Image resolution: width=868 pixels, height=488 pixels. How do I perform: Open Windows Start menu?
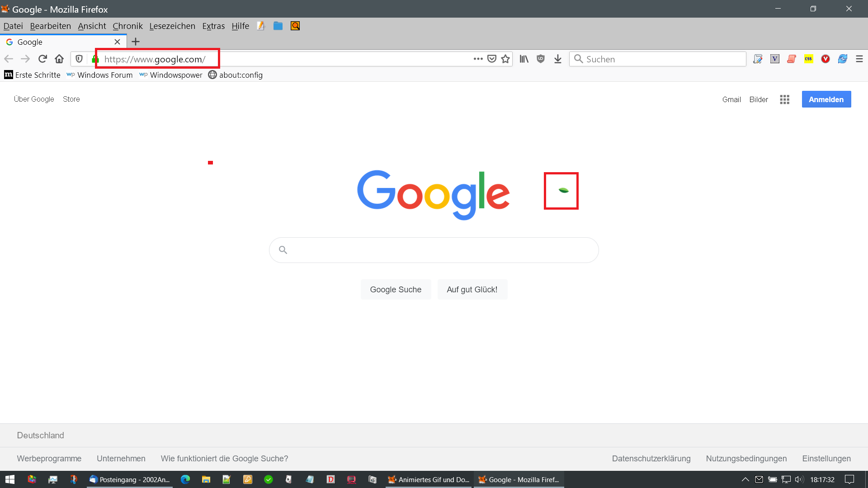tap(10, 479)
